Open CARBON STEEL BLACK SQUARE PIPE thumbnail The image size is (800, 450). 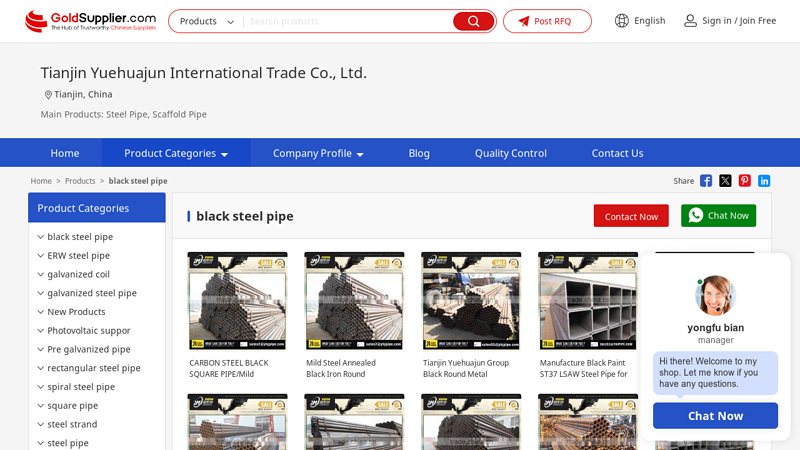[237, 301]
